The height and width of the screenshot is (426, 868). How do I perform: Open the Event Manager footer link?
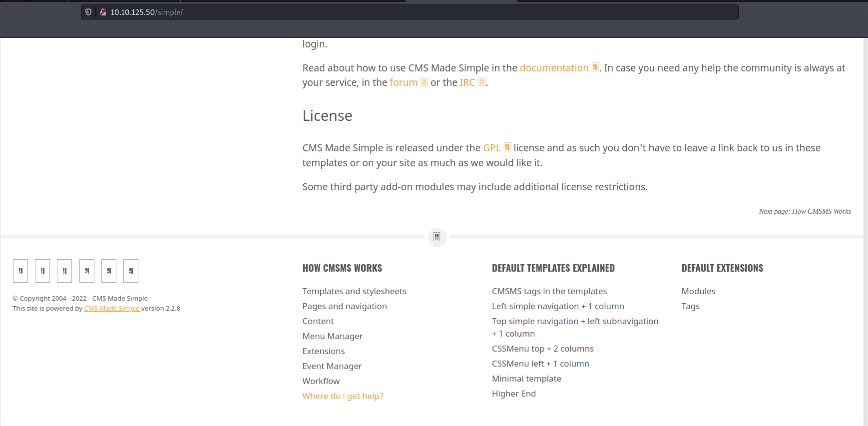coord(332,366)
